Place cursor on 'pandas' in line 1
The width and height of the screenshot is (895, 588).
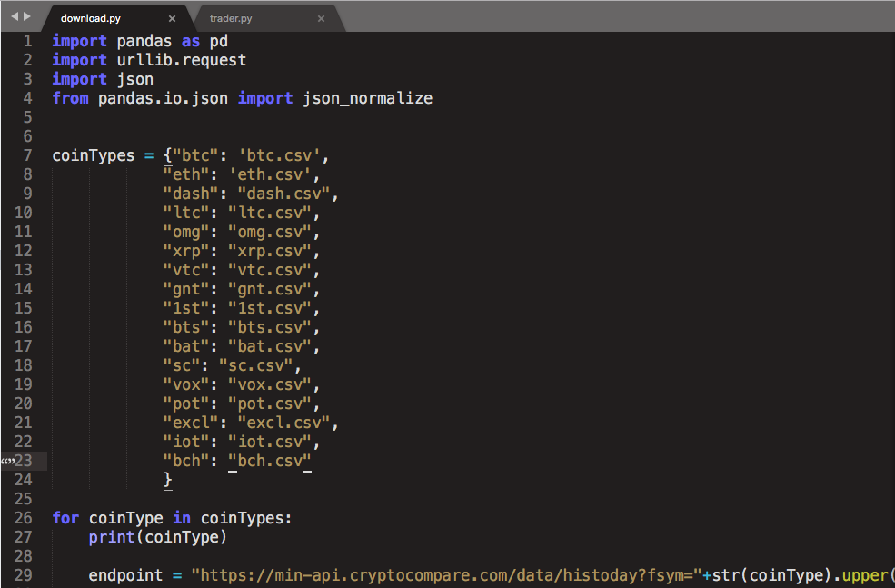point(144,41)
